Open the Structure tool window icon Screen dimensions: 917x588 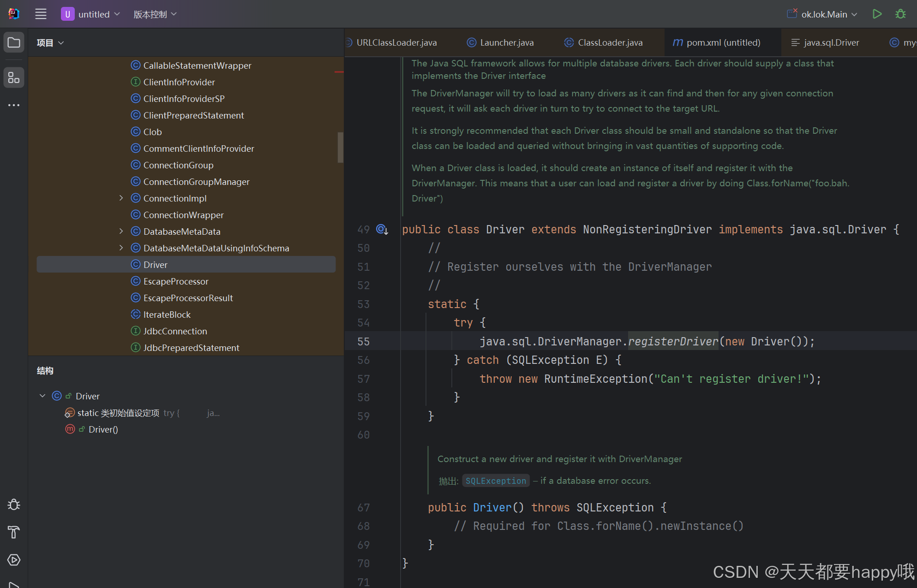pyautogui.click(x=14, y=77)
